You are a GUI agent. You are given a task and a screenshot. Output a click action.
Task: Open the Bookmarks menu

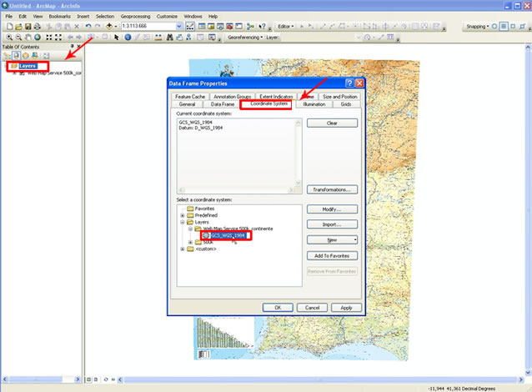pos(60,17)
